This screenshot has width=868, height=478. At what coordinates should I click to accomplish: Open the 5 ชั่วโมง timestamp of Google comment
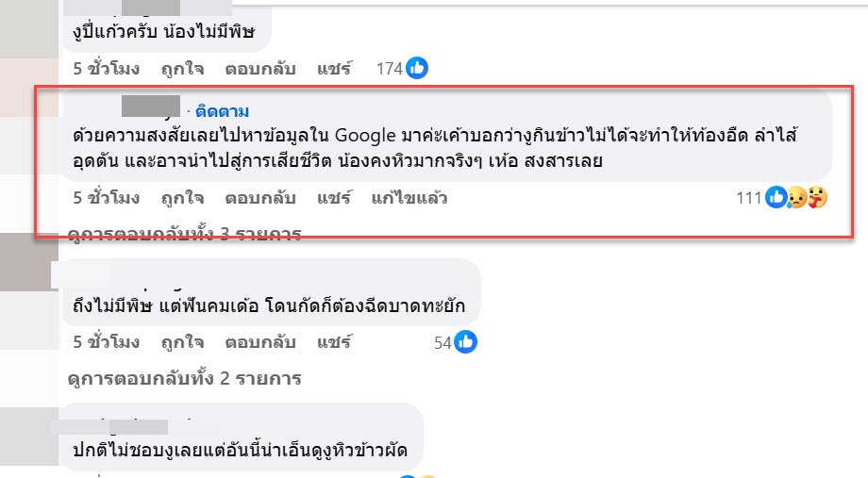pyautogui.click(x=106, y=198)
